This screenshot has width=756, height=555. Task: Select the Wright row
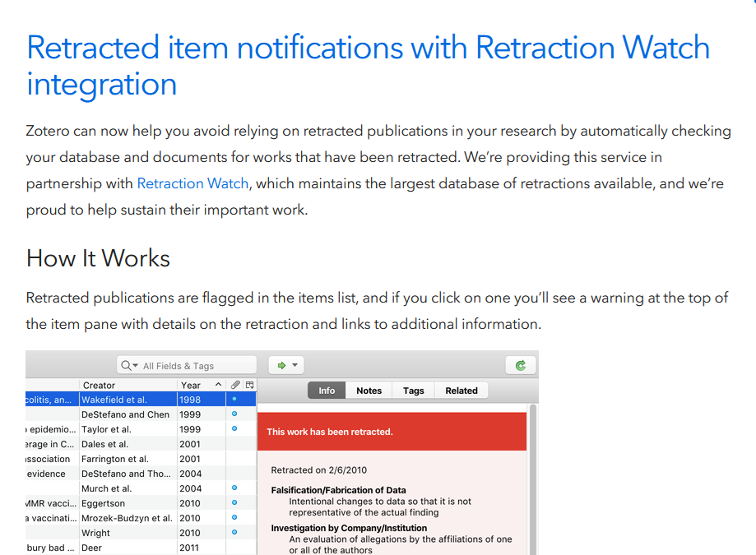pos(141,533)
